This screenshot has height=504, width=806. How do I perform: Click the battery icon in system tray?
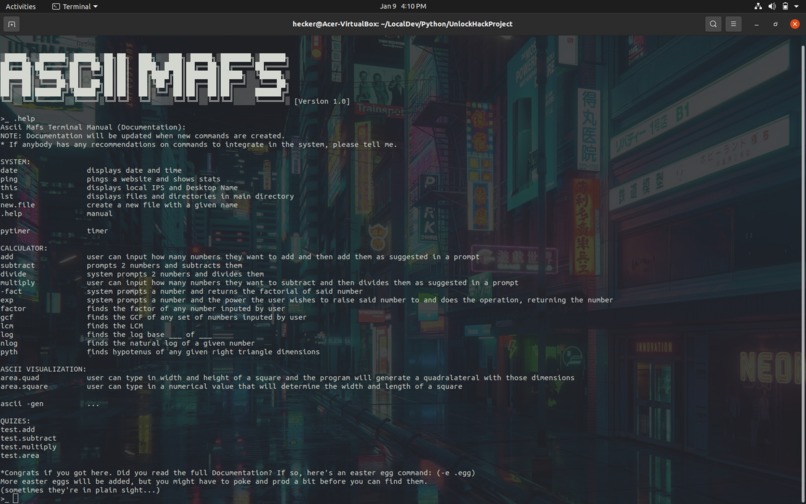pyautogui.click(x=785, y=6)
